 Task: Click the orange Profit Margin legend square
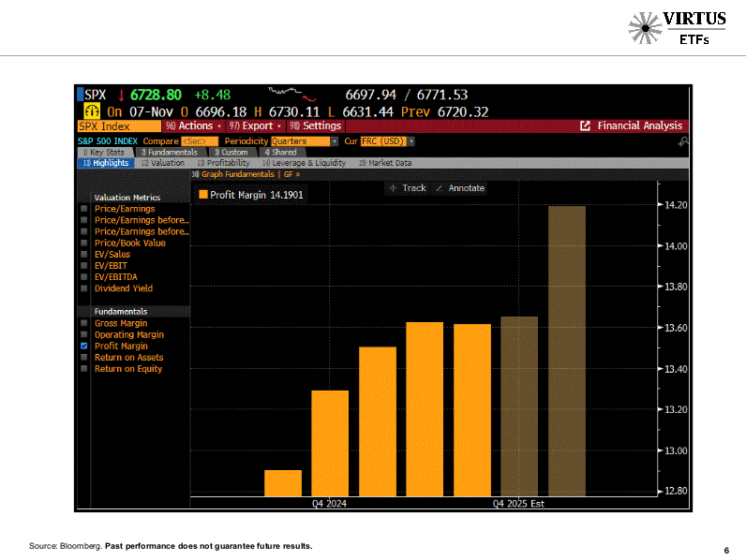[x=202, y=195]
